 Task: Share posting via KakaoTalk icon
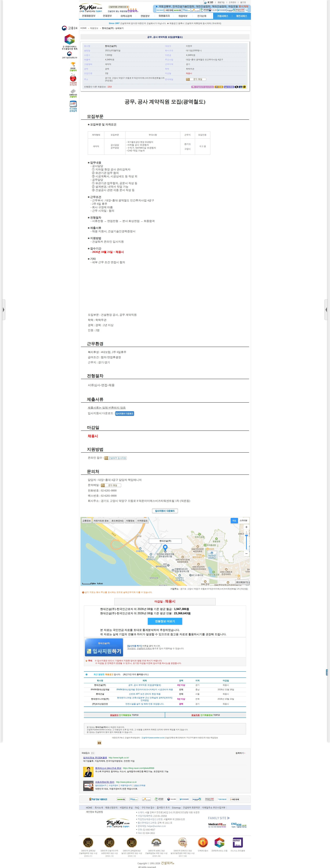(x=244, y=87)
